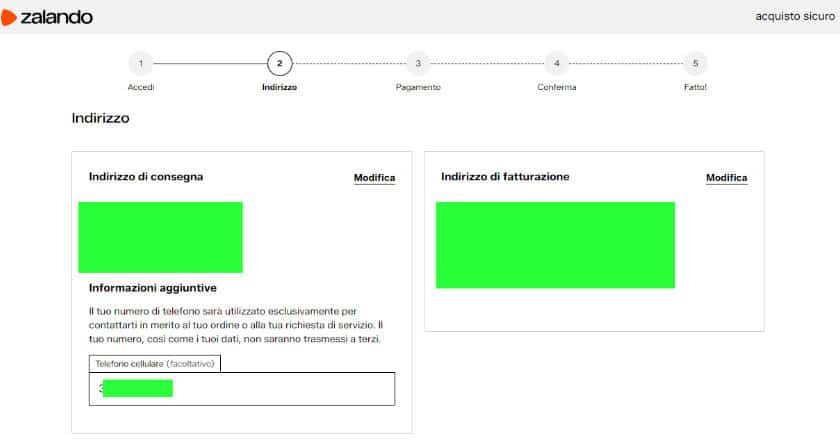Select step 2 Indirizzo circle
Image resolution: width=840 pixels, height=440 pixels.
point(280,64)
